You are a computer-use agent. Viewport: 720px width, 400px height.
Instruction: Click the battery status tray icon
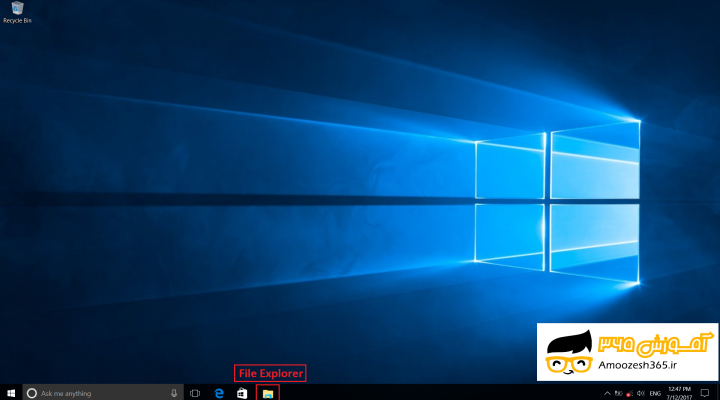click(619, 393)
